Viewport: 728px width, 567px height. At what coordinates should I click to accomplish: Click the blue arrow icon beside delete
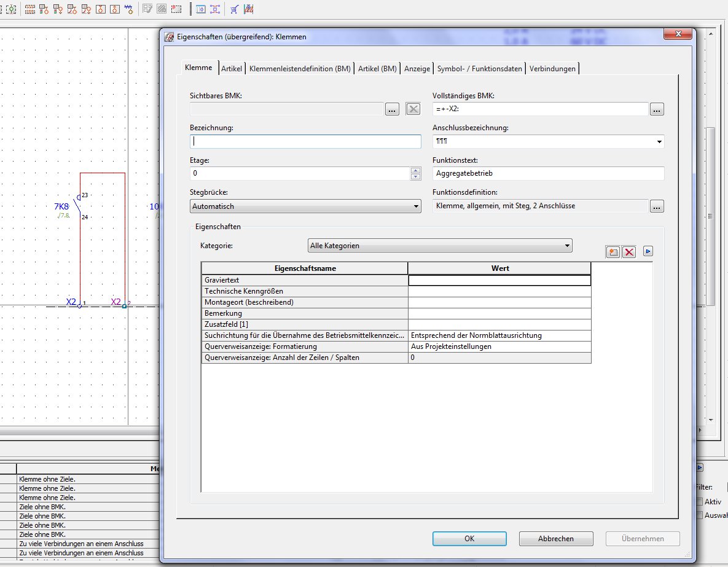(648, 251)
